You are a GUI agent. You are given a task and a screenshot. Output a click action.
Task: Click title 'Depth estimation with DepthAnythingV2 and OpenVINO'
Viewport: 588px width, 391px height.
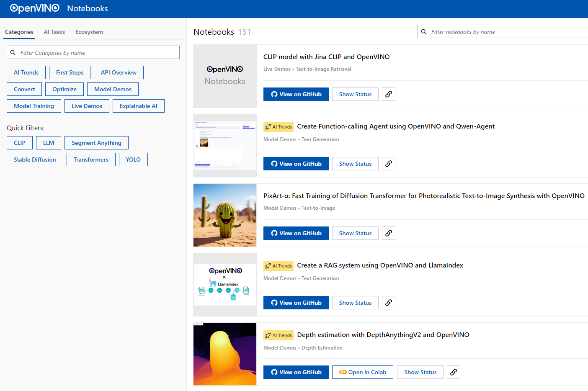383,334
